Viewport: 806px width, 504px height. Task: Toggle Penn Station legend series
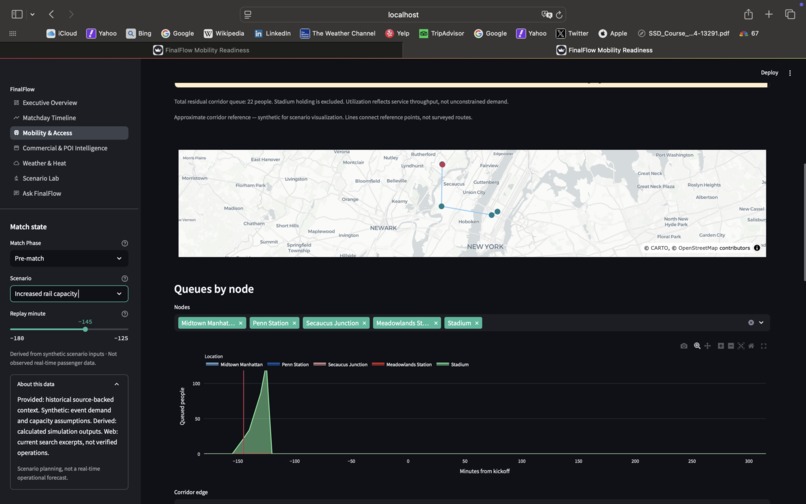[288, 364]
